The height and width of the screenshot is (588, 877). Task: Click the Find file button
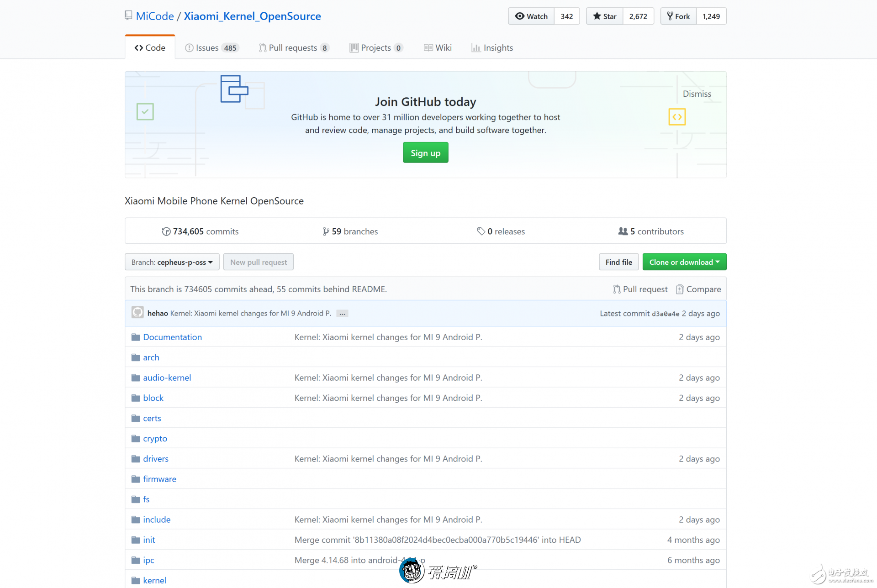click(618, 262)
